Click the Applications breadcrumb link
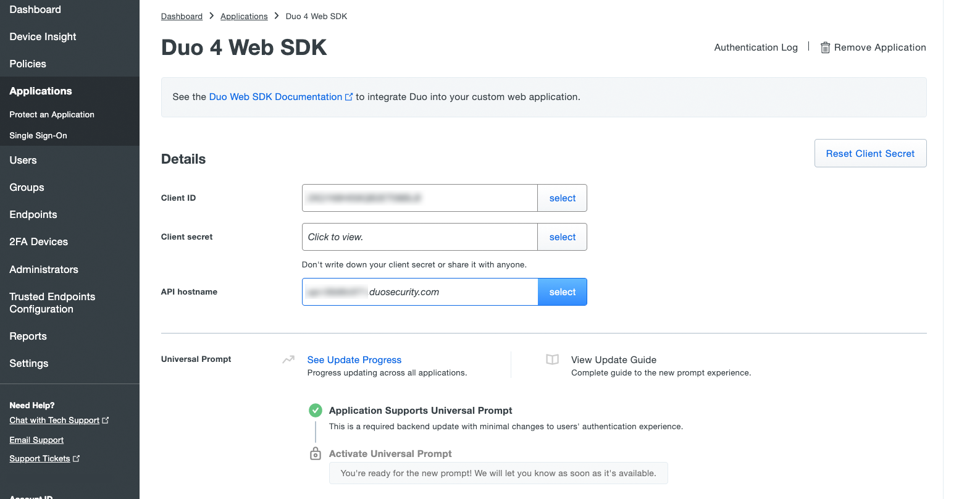Viewport: 980px width, 499px height. point(244,16)
